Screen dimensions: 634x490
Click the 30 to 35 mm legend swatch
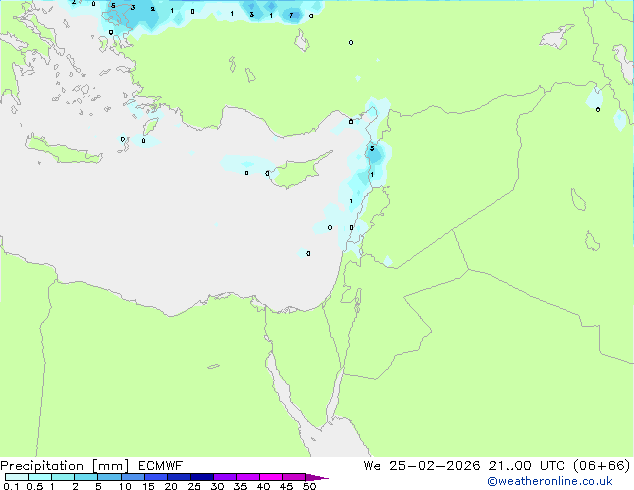tap(225, 477)
